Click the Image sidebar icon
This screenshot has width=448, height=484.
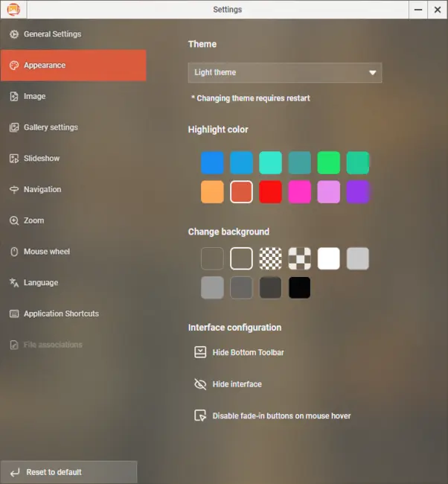[13, 96]
